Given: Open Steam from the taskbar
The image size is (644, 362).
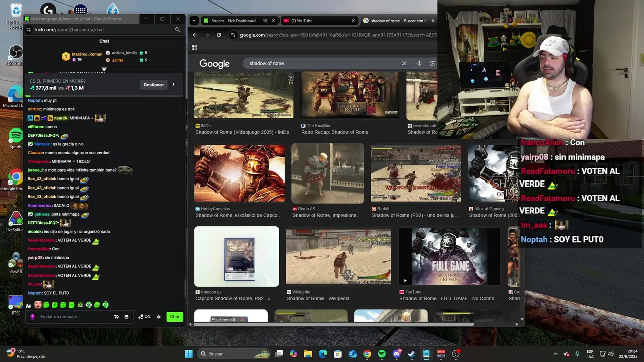Looking at the screenshot, I should coord(412,354).
